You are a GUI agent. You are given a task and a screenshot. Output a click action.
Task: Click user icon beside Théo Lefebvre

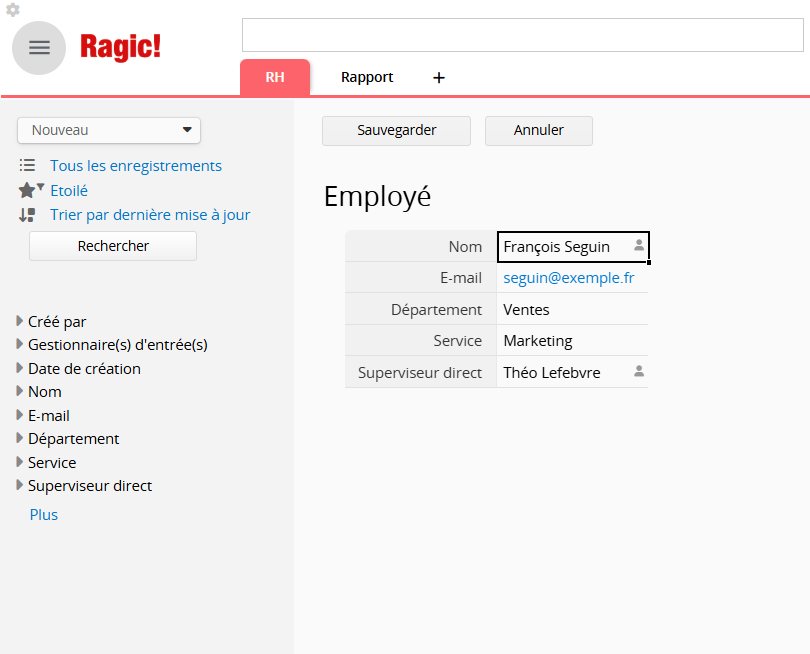click(639, 371)
